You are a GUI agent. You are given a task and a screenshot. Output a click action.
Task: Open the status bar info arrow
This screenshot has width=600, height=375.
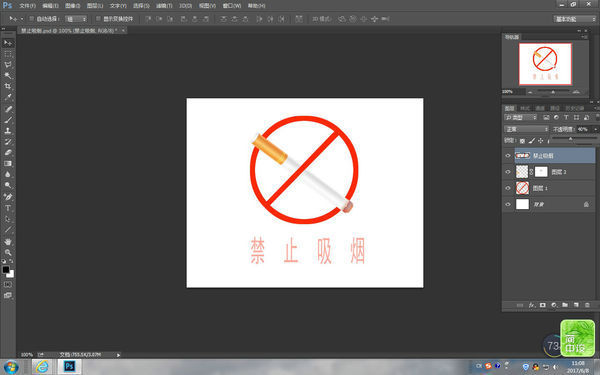coord(118,355)
